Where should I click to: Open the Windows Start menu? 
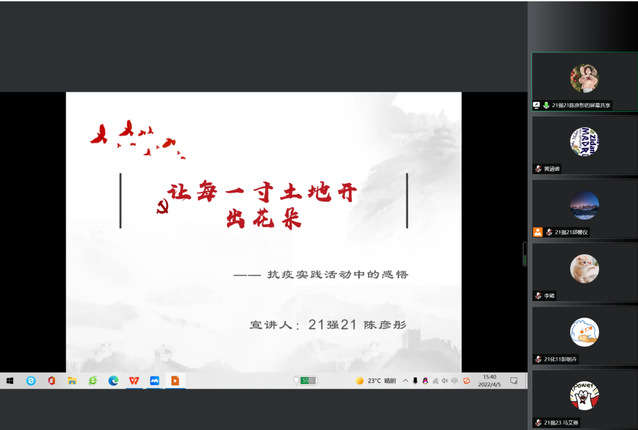pos(9,381)
